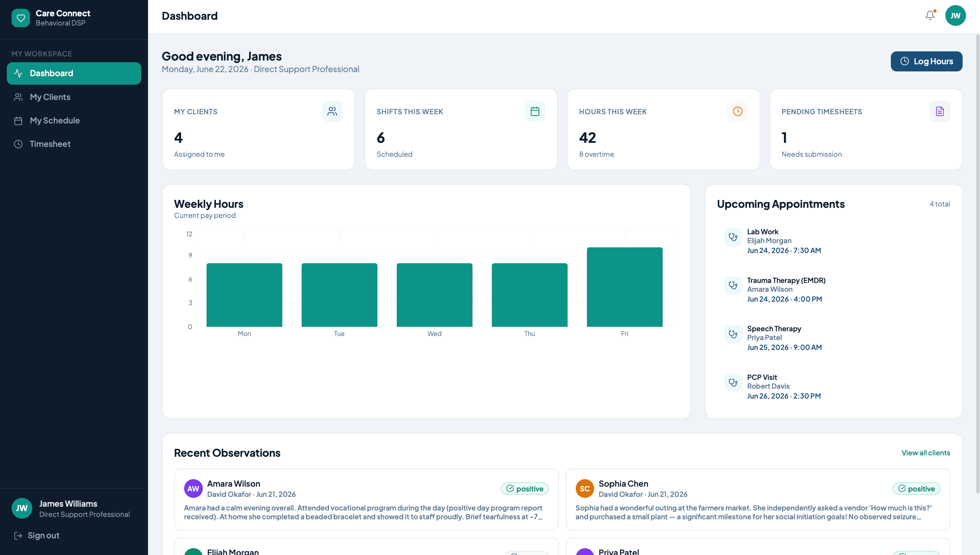The height and width of the screenshot is (555, 980).
Task: Open My Schedule from the sidebar
Action: coord(74,120)
